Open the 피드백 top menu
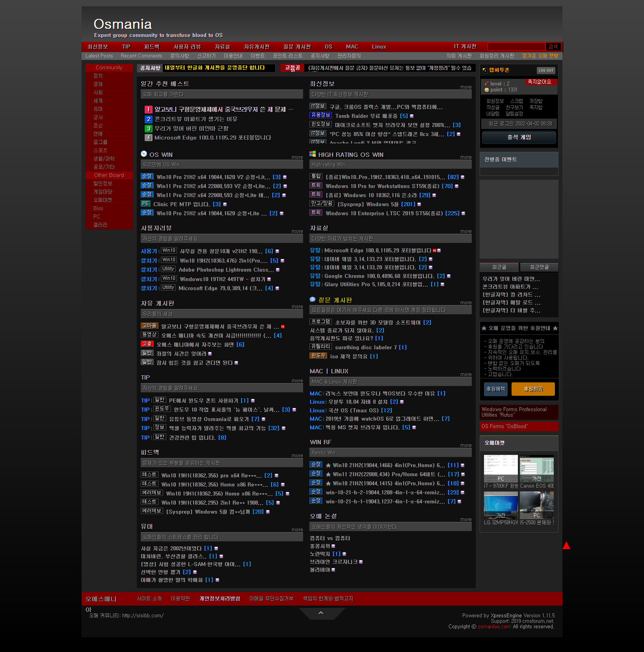This screenshot has width=644, height=652. 152,47
